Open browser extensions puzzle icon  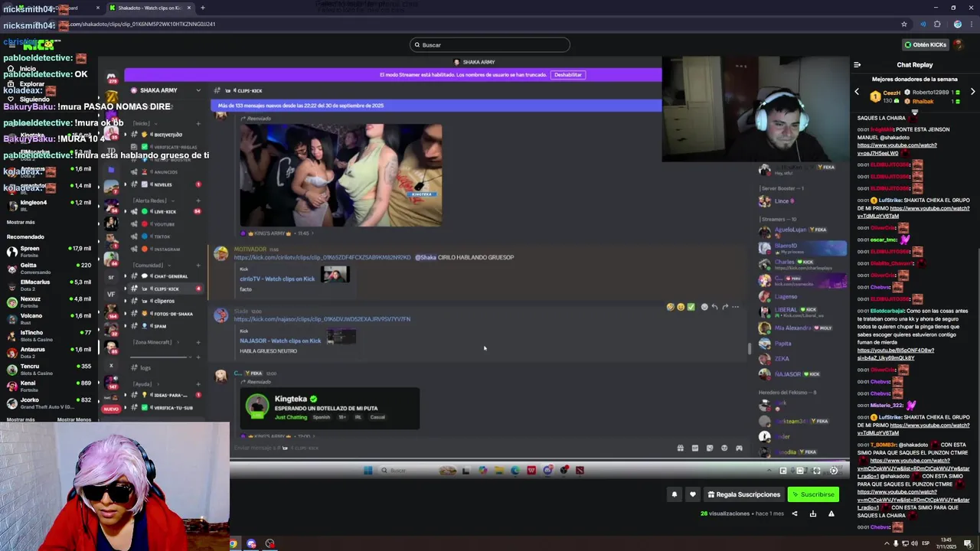pos(937,24)
